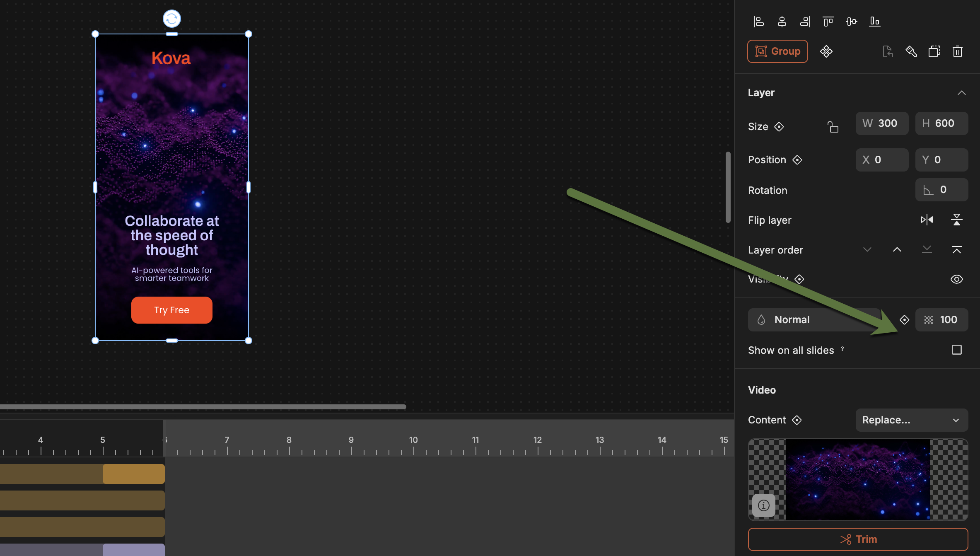This screenshot has width=980, height=556.
Task: Toggle the size aspect ratio lock
Action: [x=833, y=126]
